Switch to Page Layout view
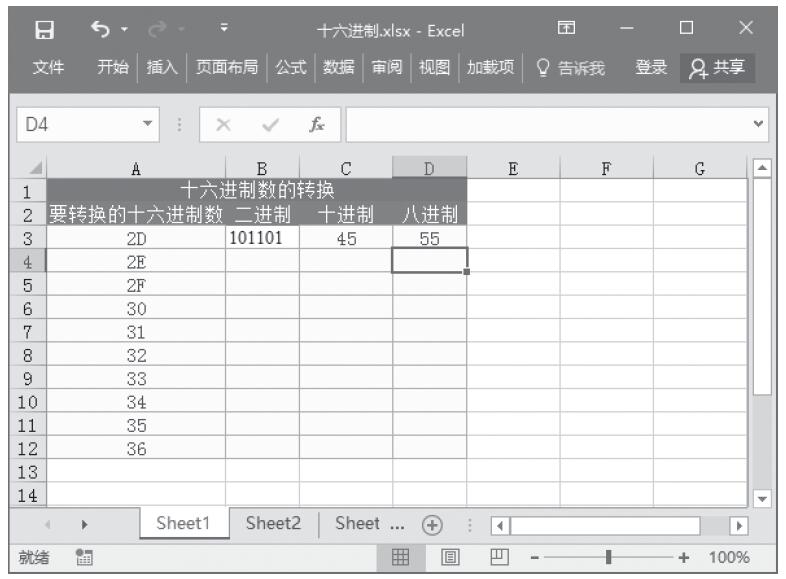Image resolution: width=786 pixels, height=579 pixels. pyautogui.click(x=450, y=557)
